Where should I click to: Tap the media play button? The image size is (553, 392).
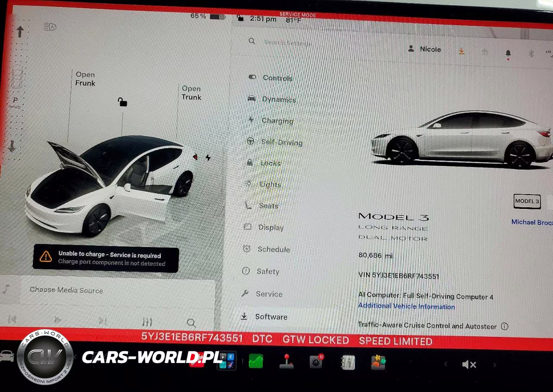57,320
